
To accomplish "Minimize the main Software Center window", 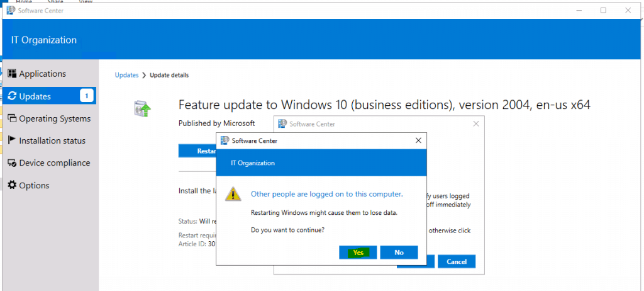I will (579, 11).
